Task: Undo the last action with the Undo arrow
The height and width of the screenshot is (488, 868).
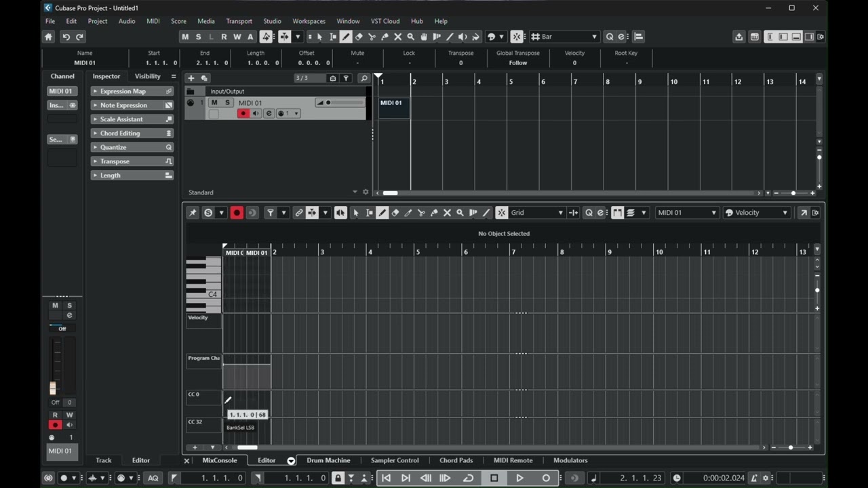Action: pyautogui.click(x=66, y=37)
